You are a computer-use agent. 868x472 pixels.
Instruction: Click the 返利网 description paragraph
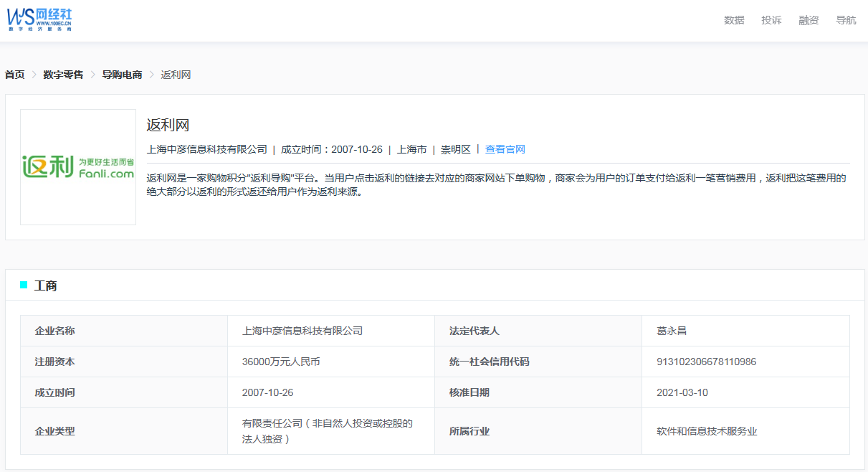[497, 185]
